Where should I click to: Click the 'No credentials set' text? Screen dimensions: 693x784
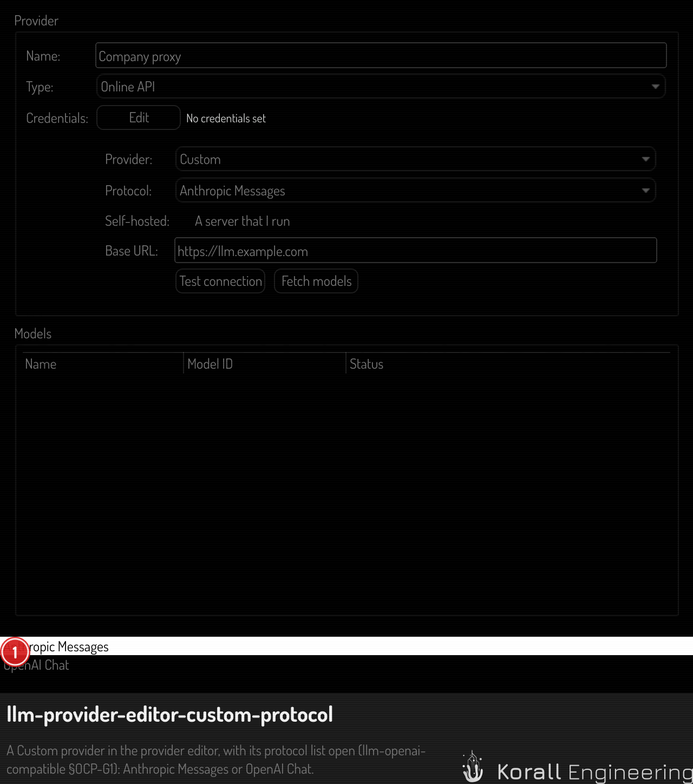click(226, 119)
